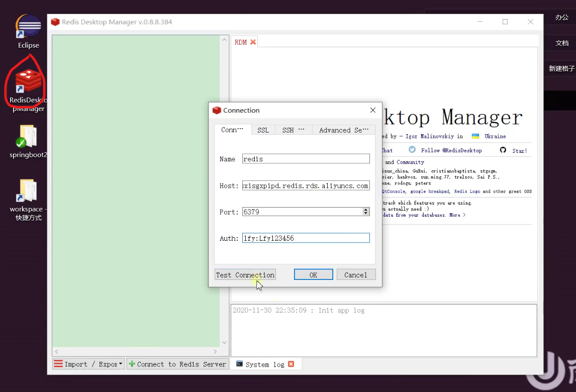Click the google breakpad link
Screen dimensions: 576x392
430,191
